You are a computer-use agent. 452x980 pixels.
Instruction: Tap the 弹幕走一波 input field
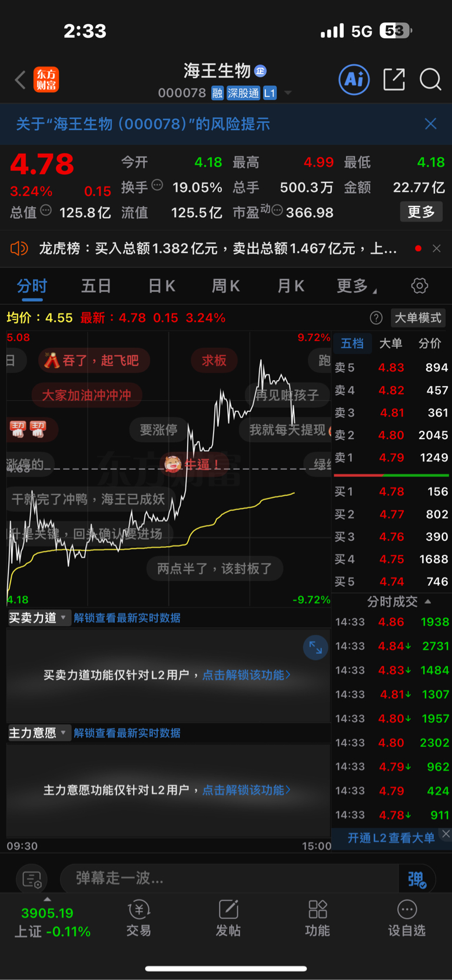pyautogui.click(x=230, y=878)
